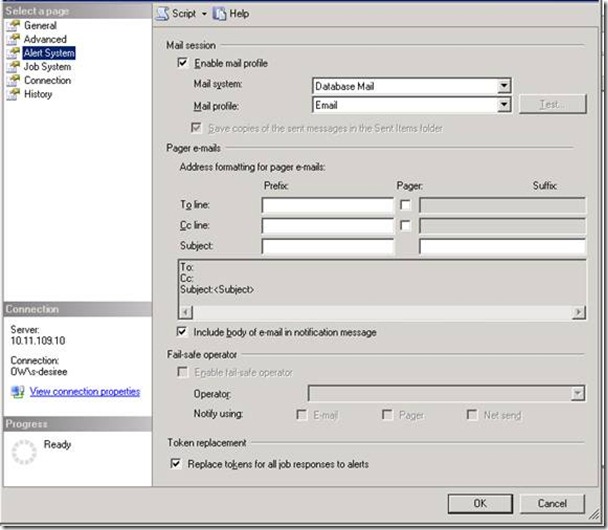Click the Subject:<Subject> preview text
This screenshot has width=608, height=530.
[217, 290]
